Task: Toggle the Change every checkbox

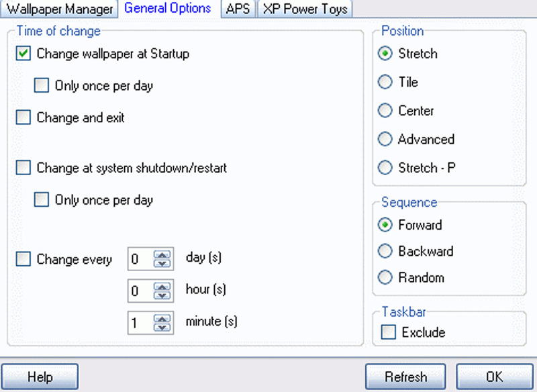Action: pyautogui.click(x=23, y=259)
